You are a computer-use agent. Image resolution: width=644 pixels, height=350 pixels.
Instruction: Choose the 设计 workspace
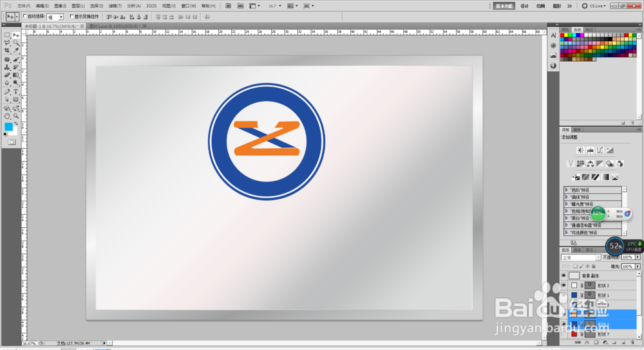524,6
